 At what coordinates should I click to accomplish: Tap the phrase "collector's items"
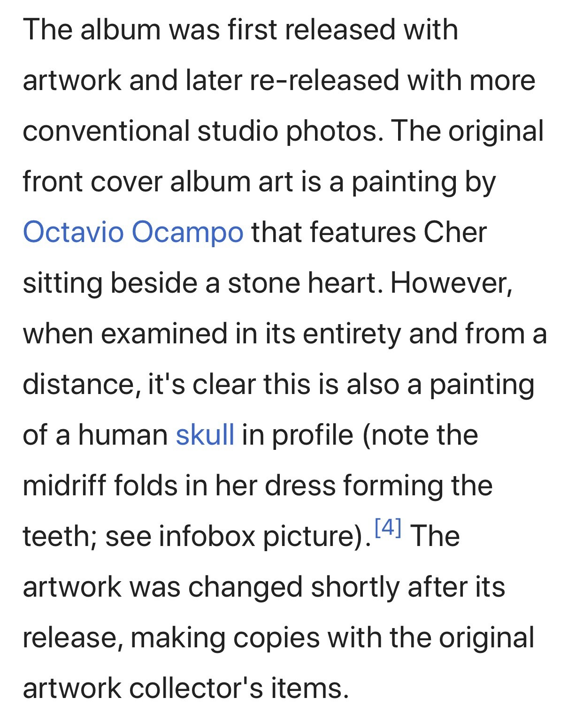click(239, 688)
